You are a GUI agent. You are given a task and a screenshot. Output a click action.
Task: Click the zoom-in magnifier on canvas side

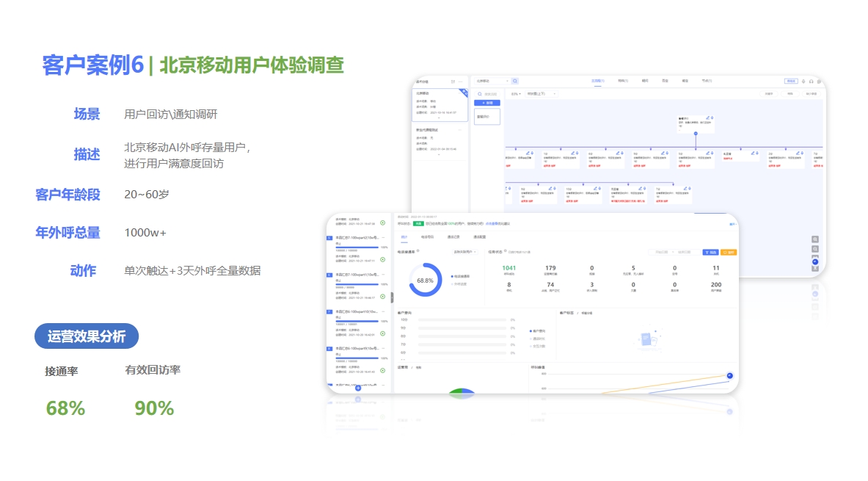(815, 240)
